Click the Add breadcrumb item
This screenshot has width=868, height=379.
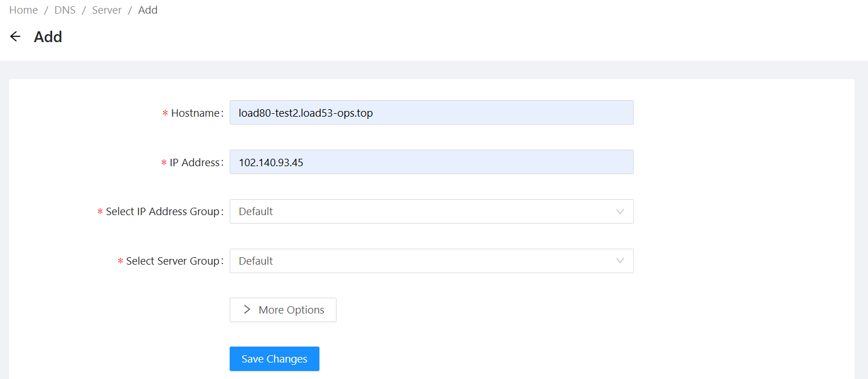pyautogui.click(x=148, y=10)
